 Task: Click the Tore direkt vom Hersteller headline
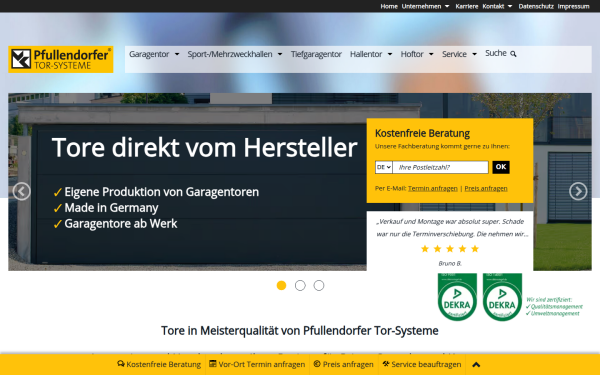click(205, 148)
